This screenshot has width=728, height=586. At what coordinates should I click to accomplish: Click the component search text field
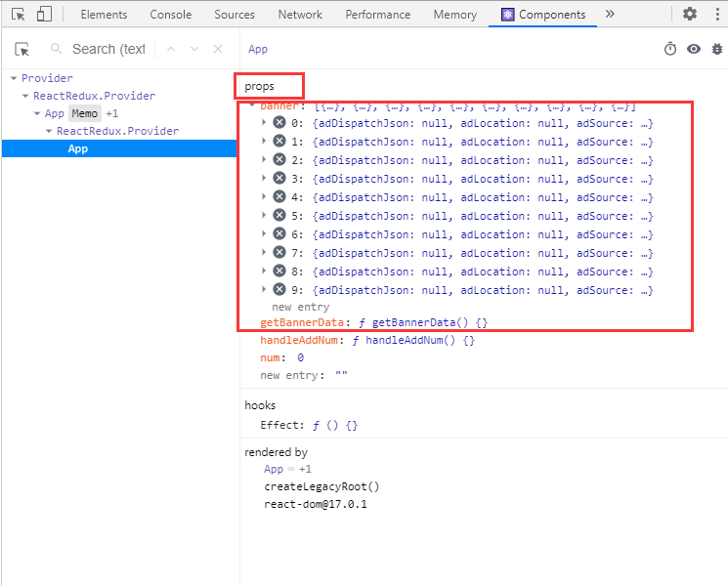(107, 49)
